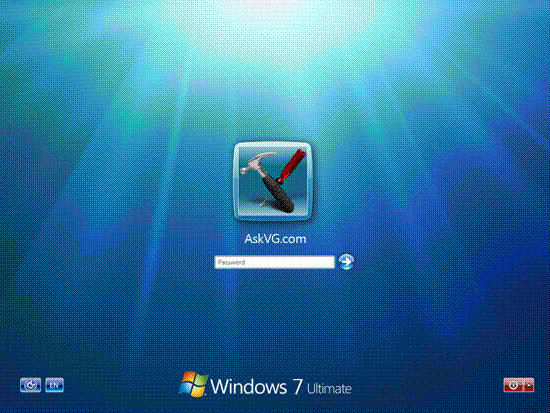Screen dimensions: 550x413
Task: Expand the shutdown options arrow
Action: pyautogui.click(x=529, y=385)
